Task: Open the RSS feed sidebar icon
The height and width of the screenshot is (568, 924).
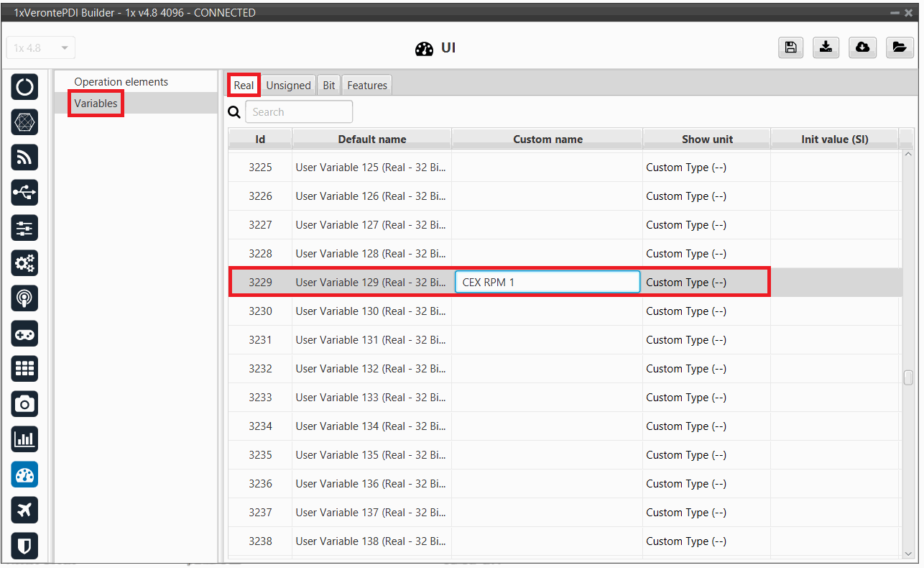Action: (x=24, y=157)
